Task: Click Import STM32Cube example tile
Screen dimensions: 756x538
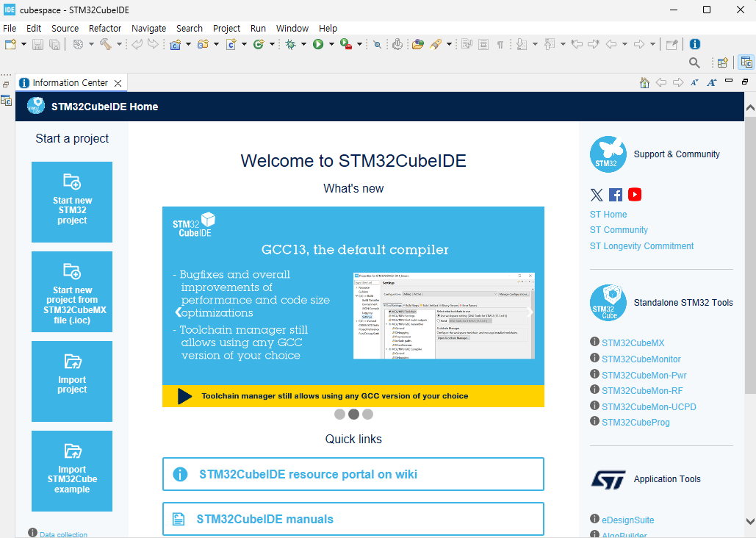Action: coord(72,471)
